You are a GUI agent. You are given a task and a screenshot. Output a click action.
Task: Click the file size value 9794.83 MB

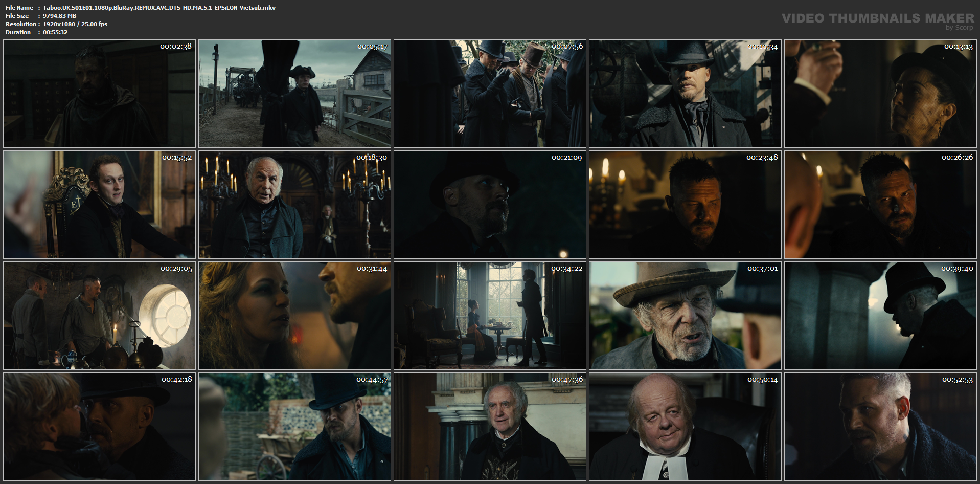point(59,16)
